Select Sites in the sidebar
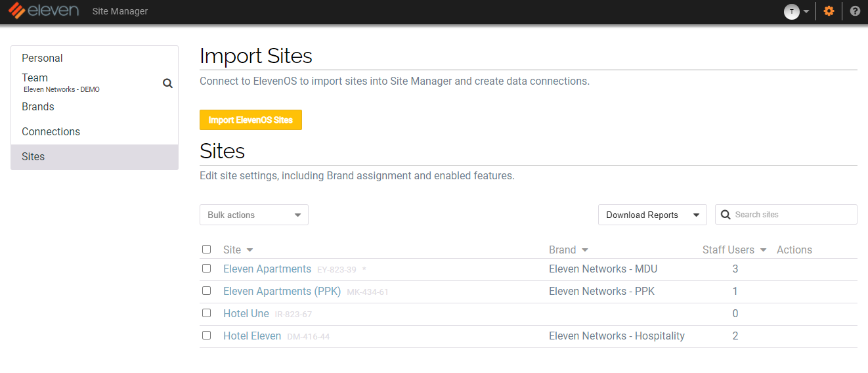The image size is (868, 373). [95, 157]
